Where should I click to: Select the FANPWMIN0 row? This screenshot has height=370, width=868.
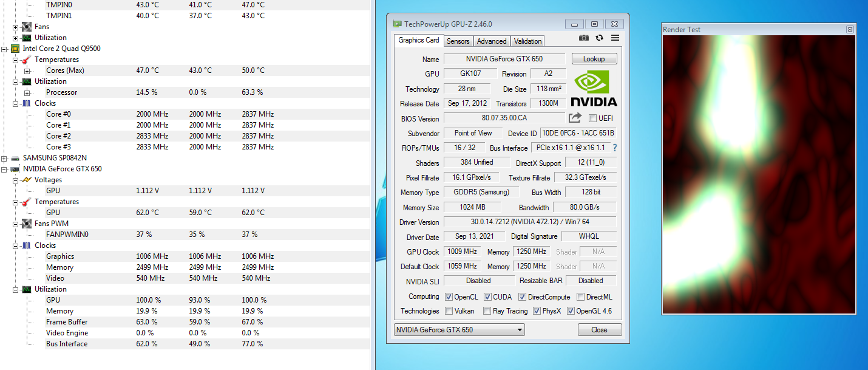pyautogui.click(x=185, y=235)
